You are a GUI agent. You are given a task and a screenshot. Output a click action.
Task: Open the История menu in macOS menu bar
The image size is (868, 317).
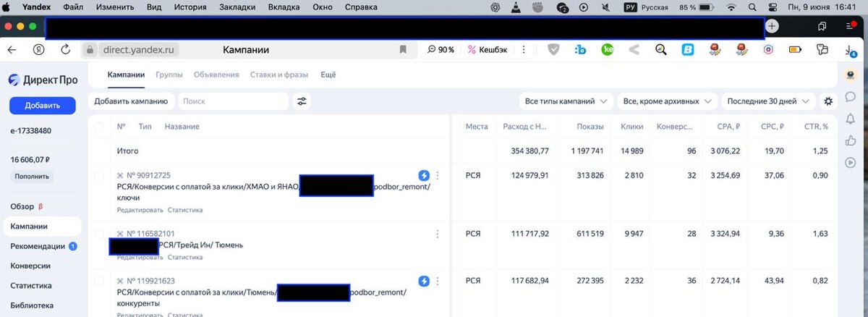pyautogui.click(x=191, y=7)
